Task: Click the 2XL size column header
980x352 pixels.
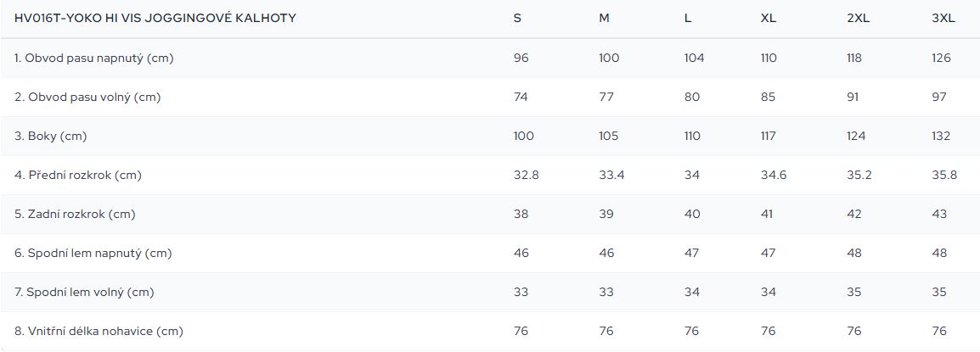Action: coord(857,19)
